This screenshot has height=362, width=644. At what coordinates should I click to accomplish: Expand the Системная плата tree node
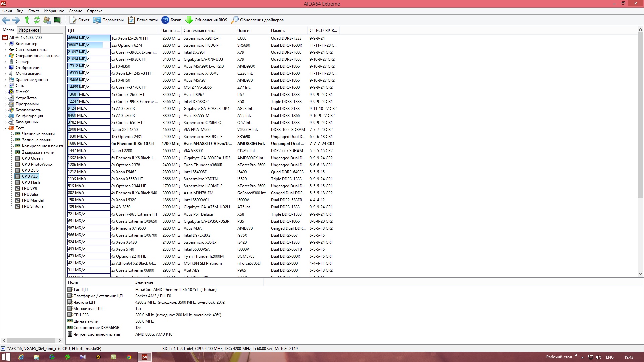click(5, 50)
